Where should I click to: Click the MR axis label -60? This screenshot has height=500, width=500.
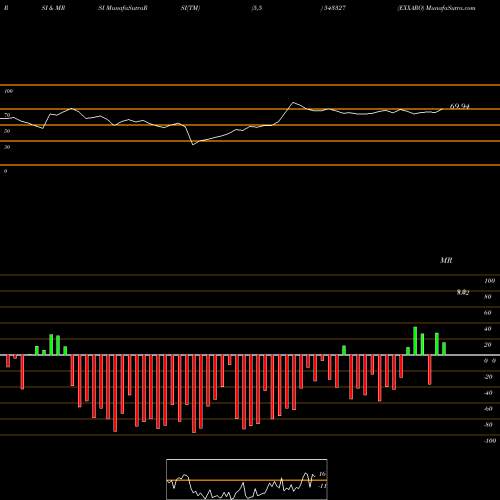488,409
